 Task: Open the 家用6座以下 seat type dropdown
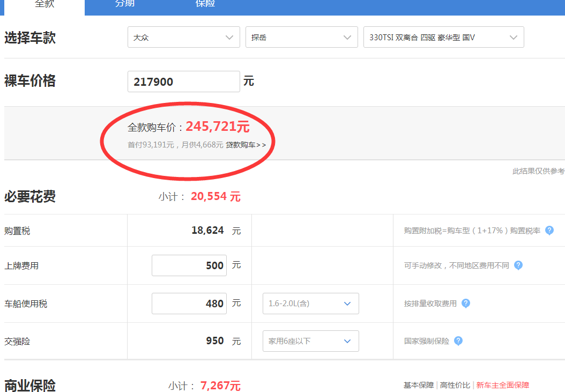[310, 341]
